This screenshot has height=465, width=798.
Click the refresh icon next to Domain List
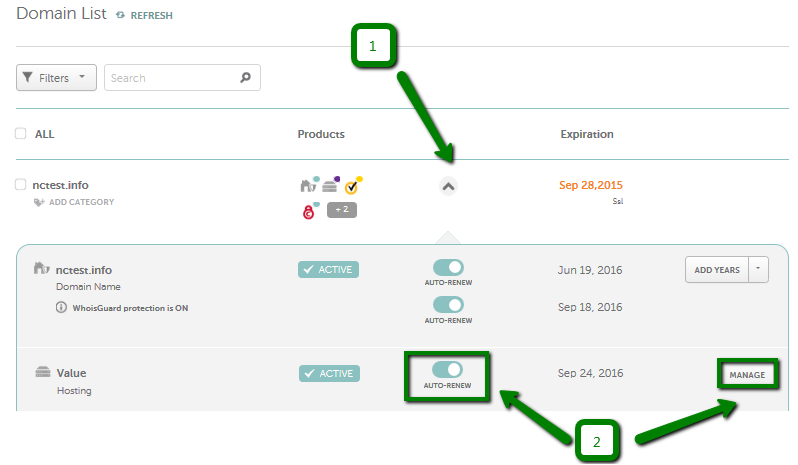pyautogui.click(x=120, y=15)
